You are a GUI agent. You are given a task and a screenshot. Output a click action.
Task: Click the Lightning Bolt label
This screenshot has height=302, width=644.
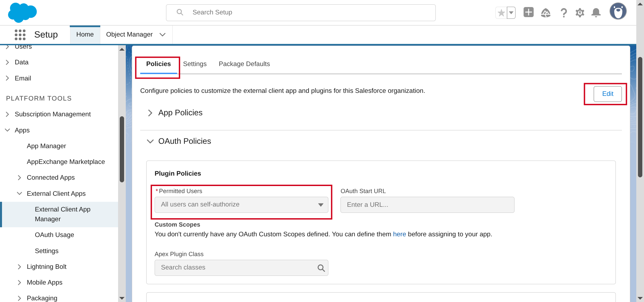pyautogui.click(x=47, y=267)
